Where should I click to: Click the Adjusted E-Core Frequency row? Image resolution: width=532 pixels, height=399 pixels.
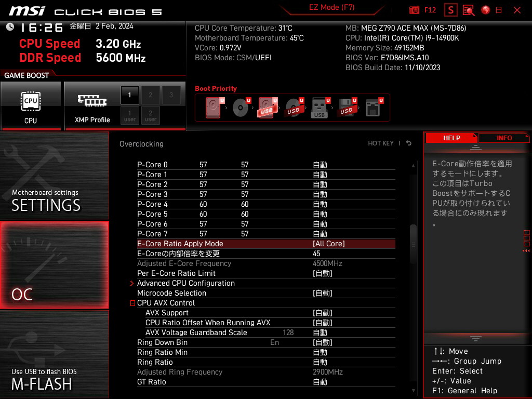pyautogui.click(x=266, y=263)
